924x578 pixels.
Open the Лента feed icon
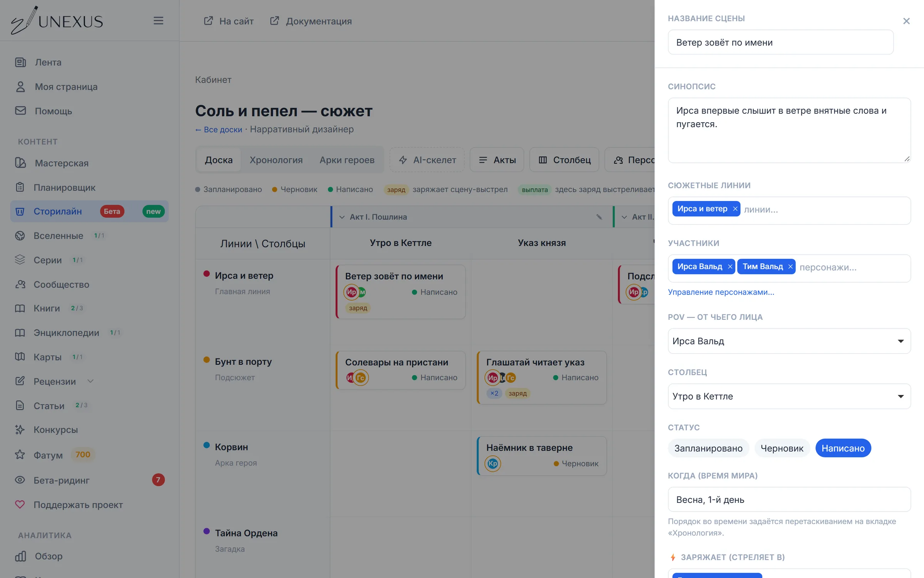(x=20, y=62)
